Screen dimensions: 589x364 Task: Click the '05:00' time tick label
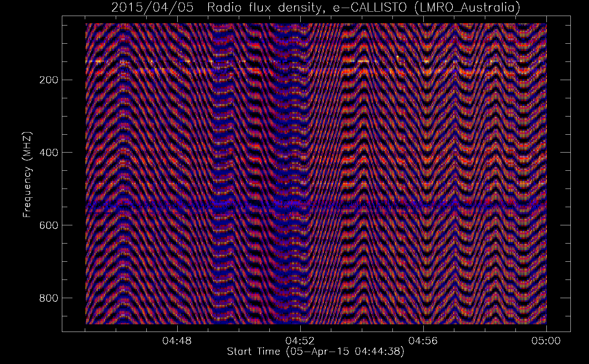(546, 341)
